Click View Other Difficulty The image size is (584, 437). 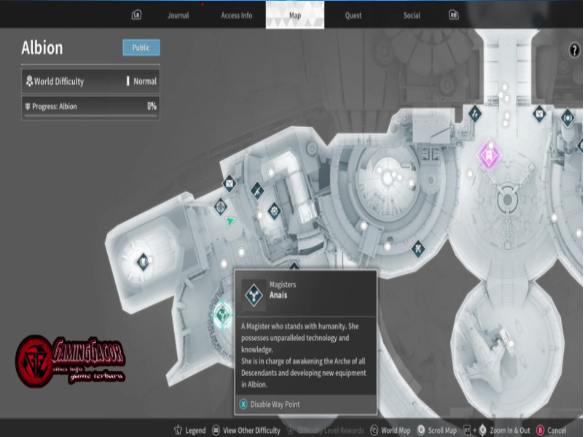(246, 430)
